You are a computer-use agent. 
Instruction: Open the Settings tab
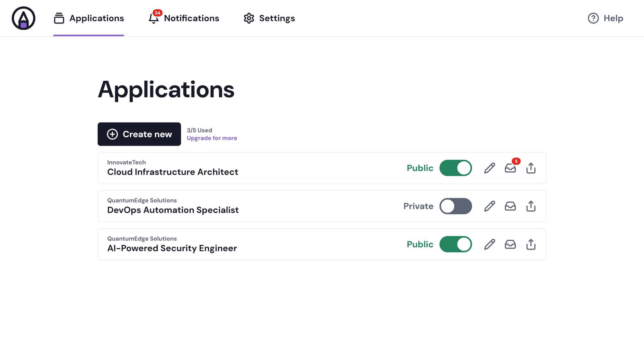269,18
